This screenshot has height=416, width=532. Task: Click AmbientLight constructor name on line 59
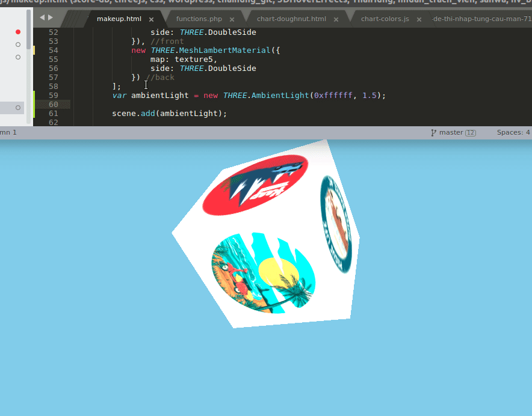(280, 95)
